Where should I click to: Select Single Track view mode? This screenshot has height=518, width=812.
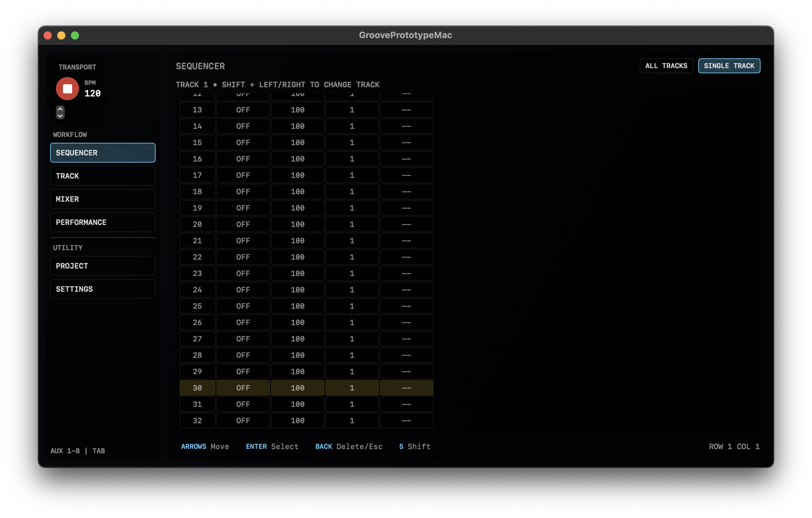click(729, 66)
